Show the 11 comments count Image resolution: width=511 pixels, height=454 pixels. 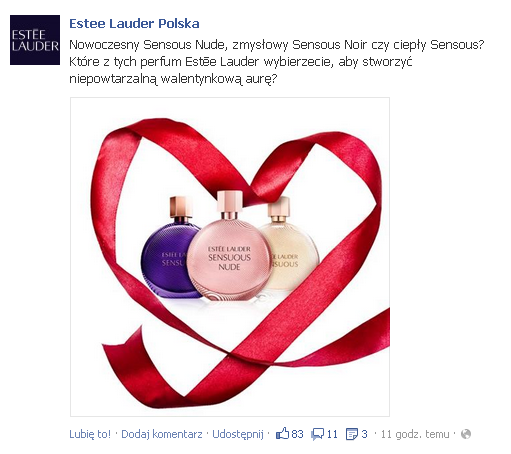[x=332, y=434]
